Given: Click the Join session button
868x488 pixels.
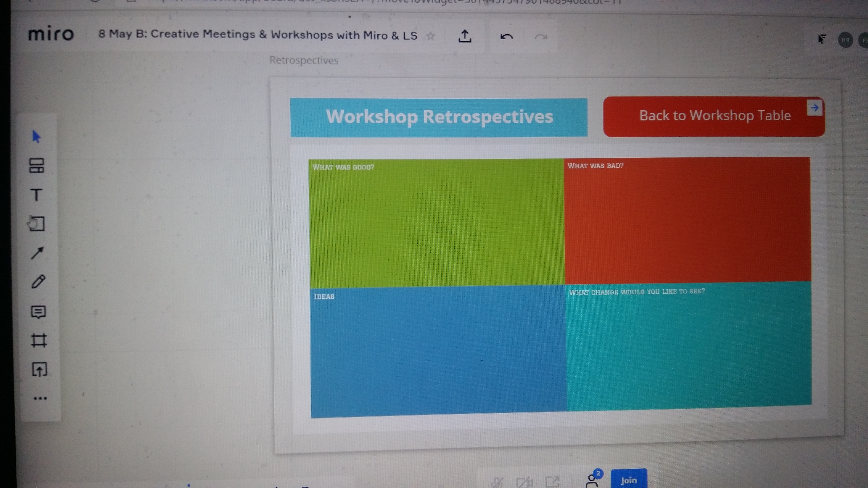Looking at the screenshot, I should coord(629,480).
